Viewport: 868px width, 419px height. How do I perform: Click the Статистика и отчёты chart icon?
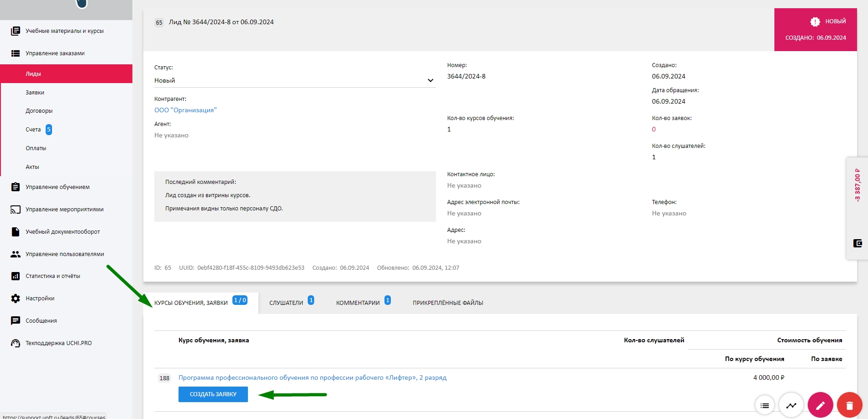pos(16,276)
